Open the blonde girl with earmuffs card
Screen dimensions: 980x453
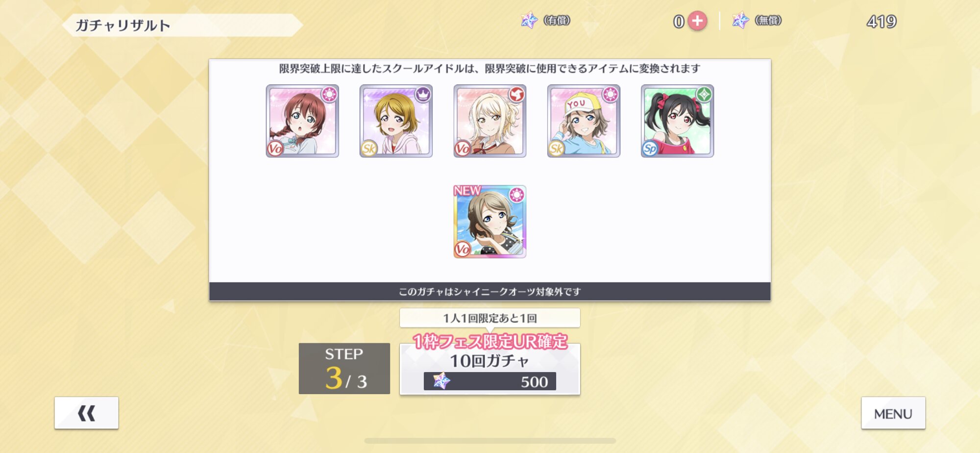(x=490, y=121)
